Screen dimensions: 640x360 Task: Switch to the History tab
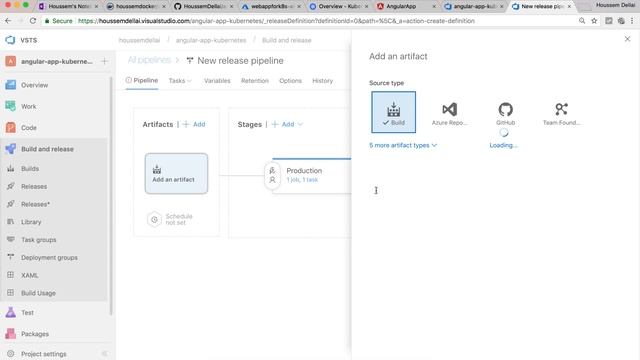(x=322, y=81)
